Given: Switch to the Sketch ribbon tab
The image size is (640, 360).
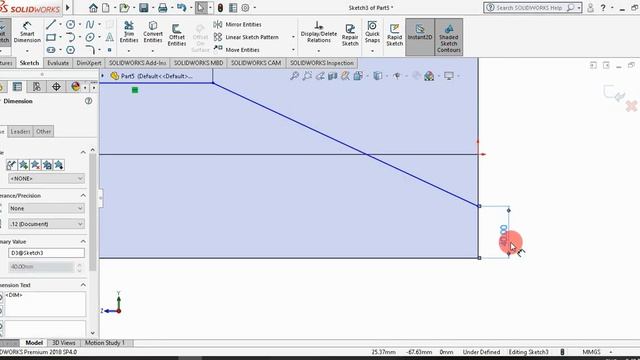Looking at the screenshot, I should [29, 63].
